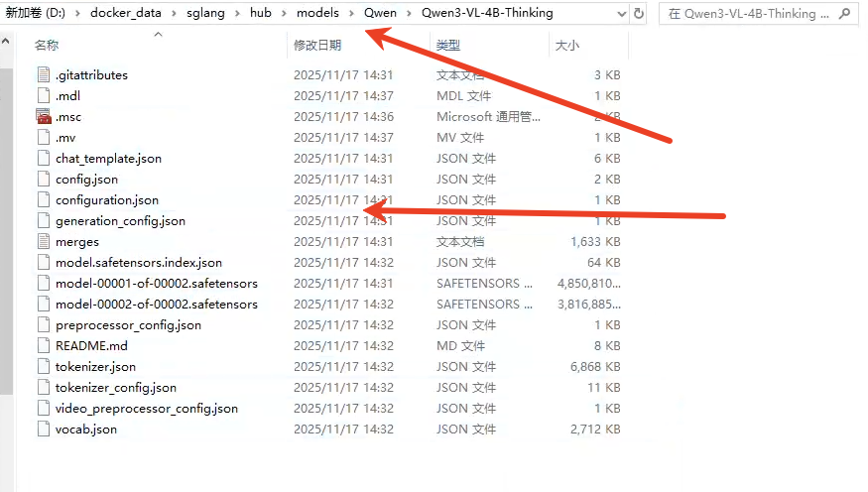Expand the chevron after hub

point(284,13)
